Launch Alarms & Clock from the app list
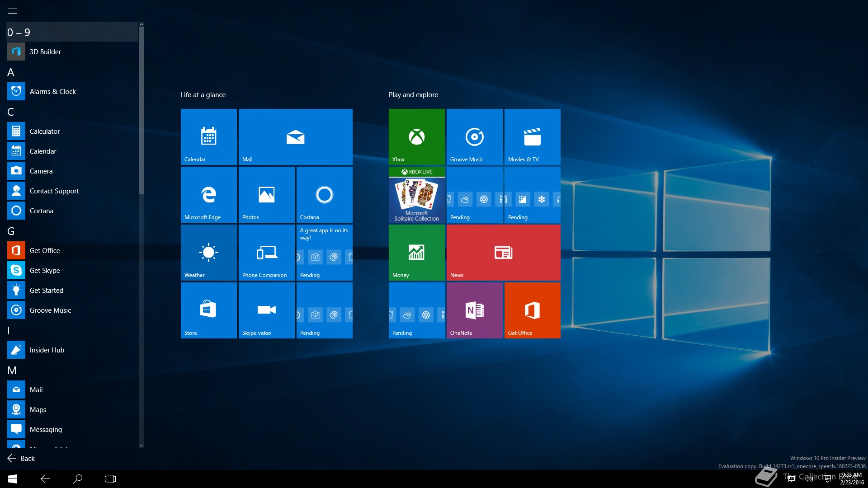This screenshot has height=488, width=868. [x=72, y=92]
